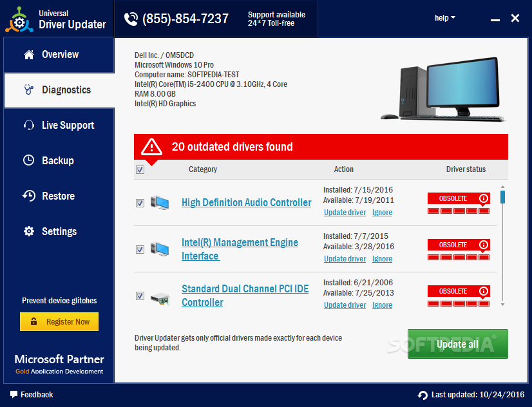Uncheck the Intel Management Engine Interface checkbox
Viewport: 532px width, 407px height.
[140, 250]
